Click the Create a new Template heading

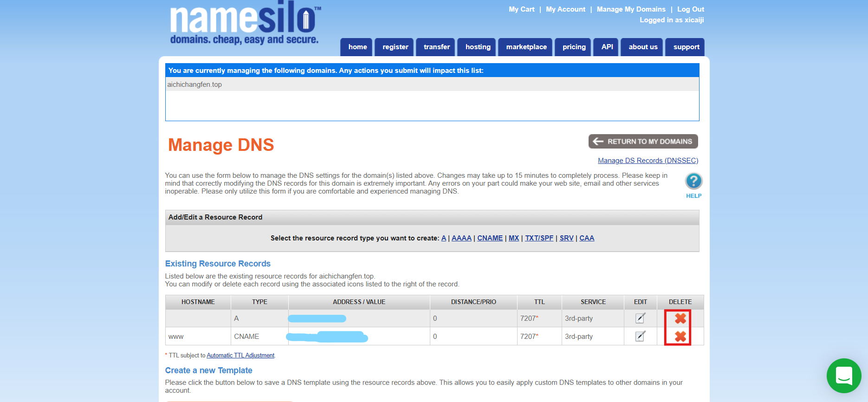click(209, 370)
